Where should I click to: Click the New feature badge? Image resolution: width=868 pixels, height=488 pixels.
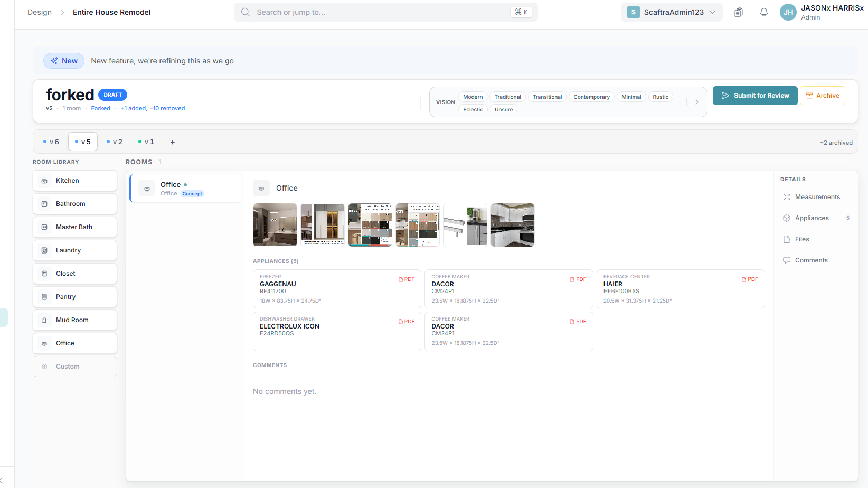64,61
